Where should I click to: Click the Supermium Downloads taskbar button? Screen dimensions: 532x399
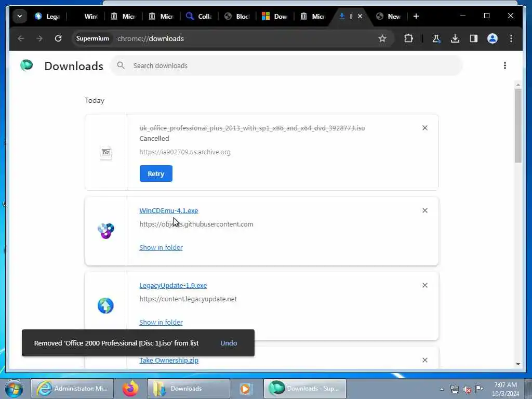click(x=304, y=389)
